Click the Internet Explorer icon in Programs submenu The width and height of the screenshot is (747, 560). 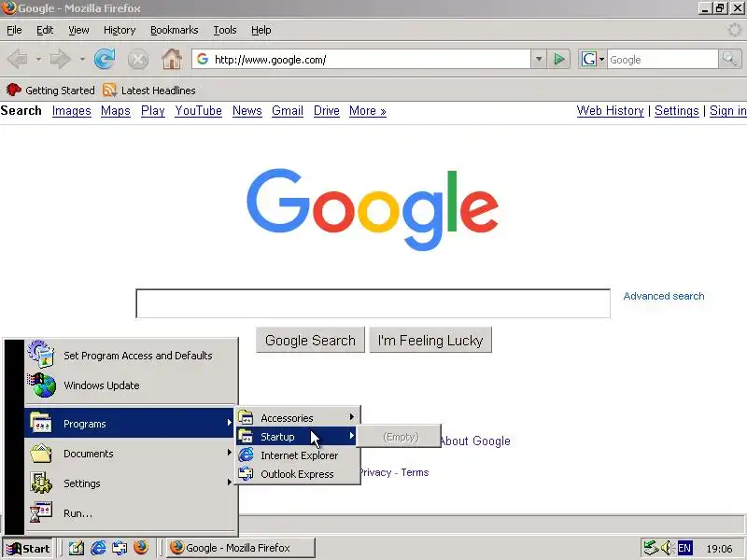tap(246, 455)
